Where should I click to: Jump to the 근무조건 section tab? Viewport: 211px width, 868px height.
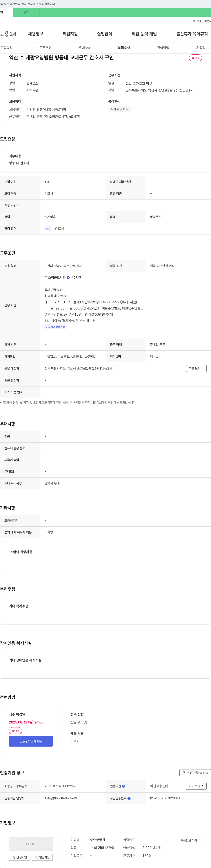(x=45, y=48)
